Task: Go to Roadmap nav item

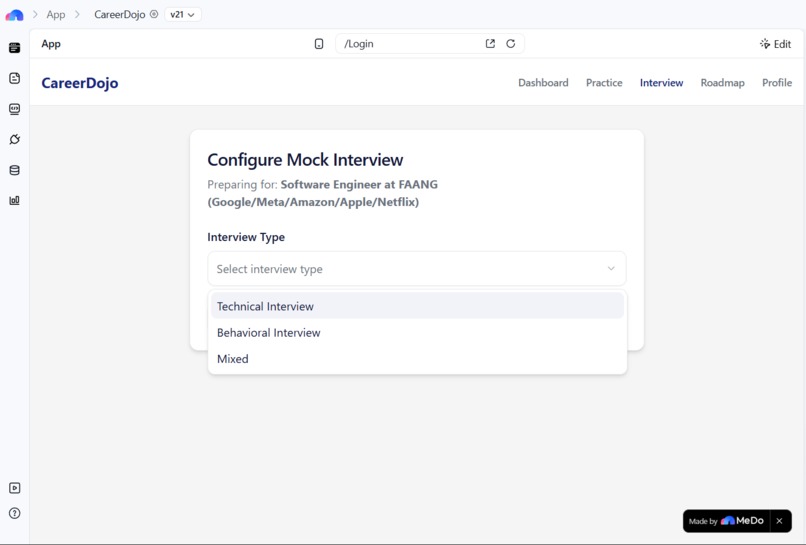Action: click(x=722, y=83)
